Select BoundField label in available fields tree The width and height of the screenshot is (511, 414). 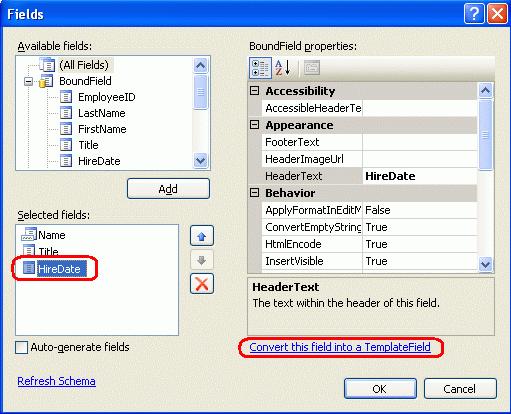click(x=85, y=81)
